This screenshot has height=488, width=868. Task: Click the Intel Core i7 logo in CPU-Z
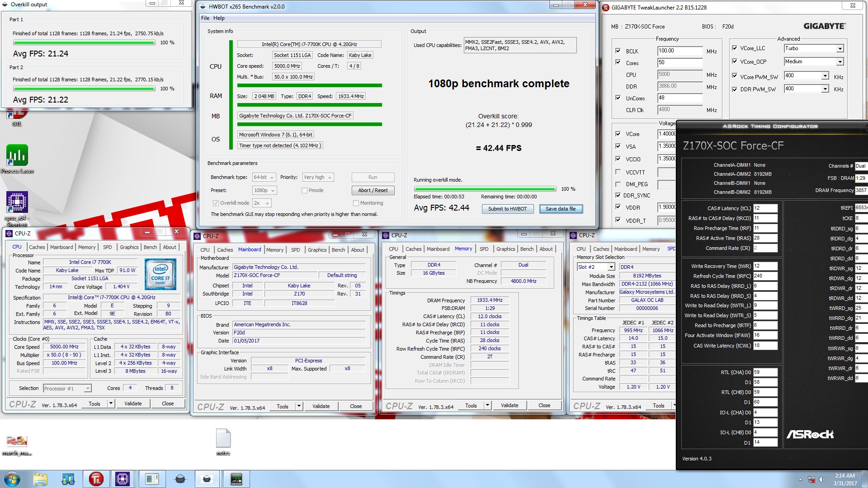(x=160, y=274)
